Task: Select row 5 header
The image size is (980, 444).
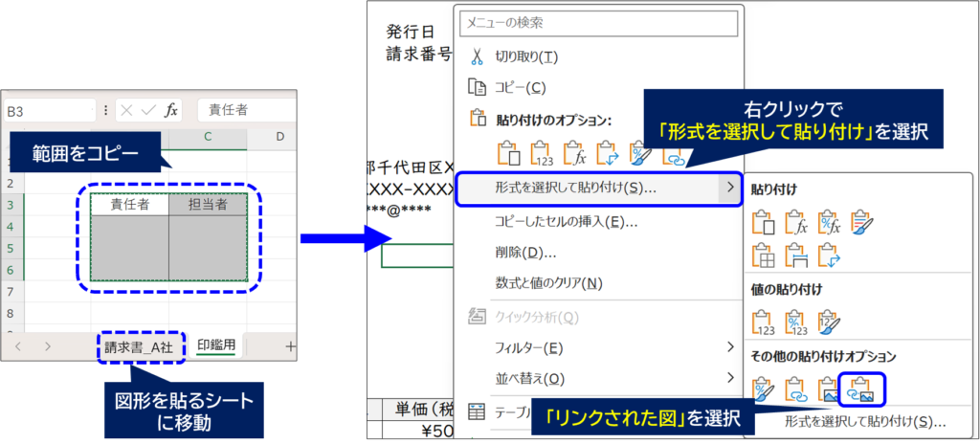Action: [11, 248]
